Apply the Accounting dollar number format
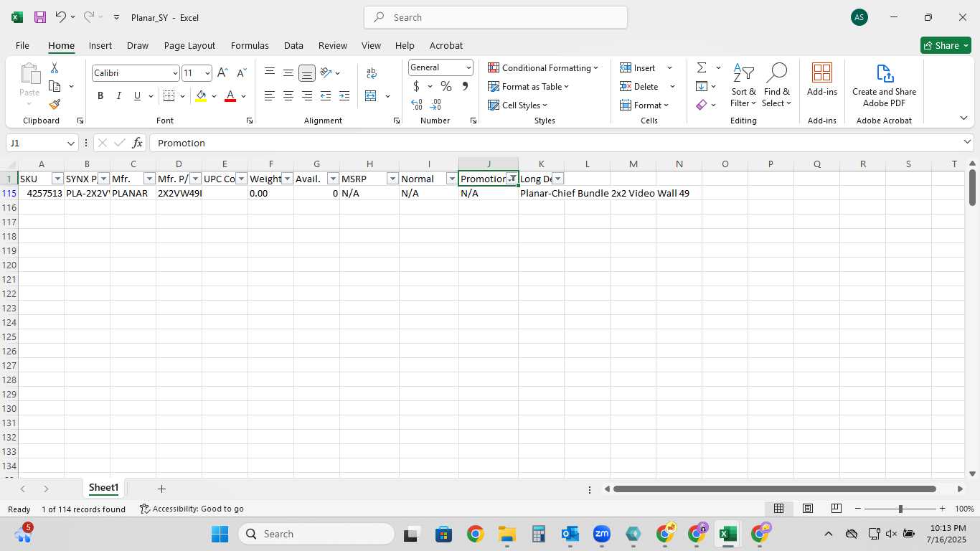This screenshot has height=551, width=980. (416, 86)
